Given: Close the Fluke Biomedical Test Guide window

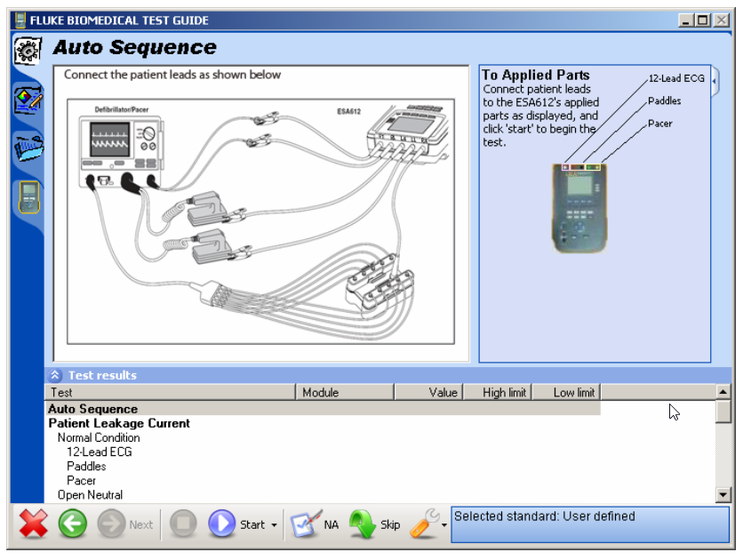Looking at the screenshot, I should (721, 20).
